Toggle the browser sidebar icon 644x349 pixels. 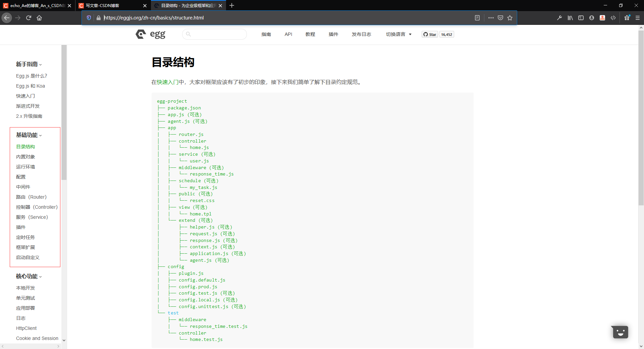click(x=581, y=18)
